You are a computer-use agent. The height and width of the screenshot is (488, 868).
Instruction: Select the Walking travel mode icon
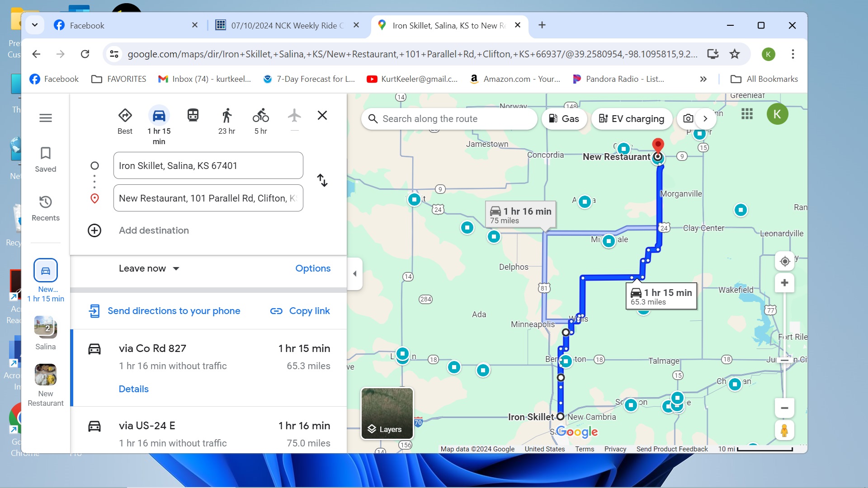(226, 116)
